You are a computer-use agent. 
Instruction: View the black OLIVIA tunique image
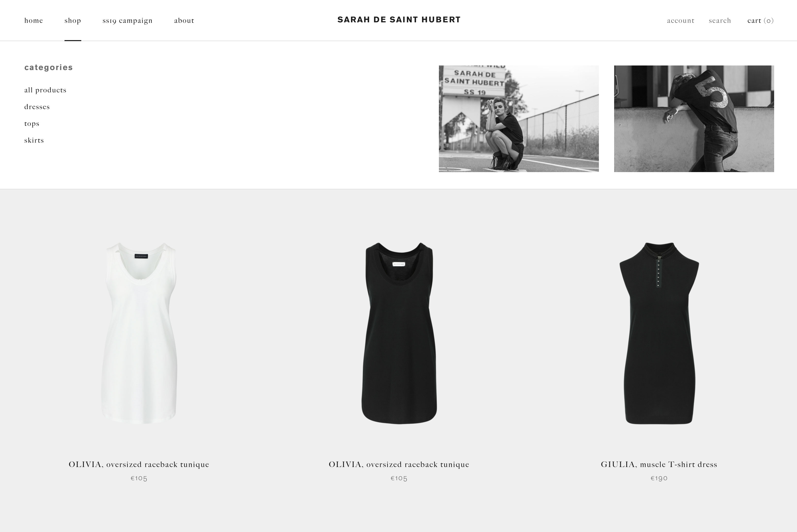pos(399,333)
